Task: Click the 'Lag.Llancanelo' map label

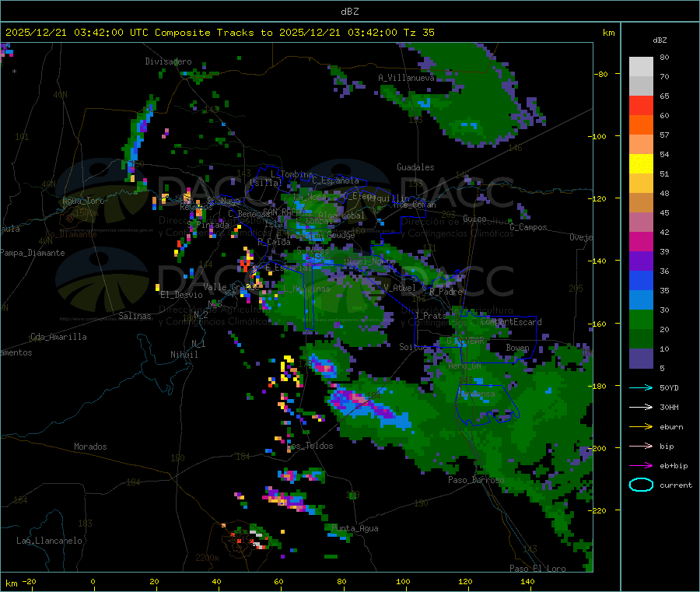Action: point(49,541)
